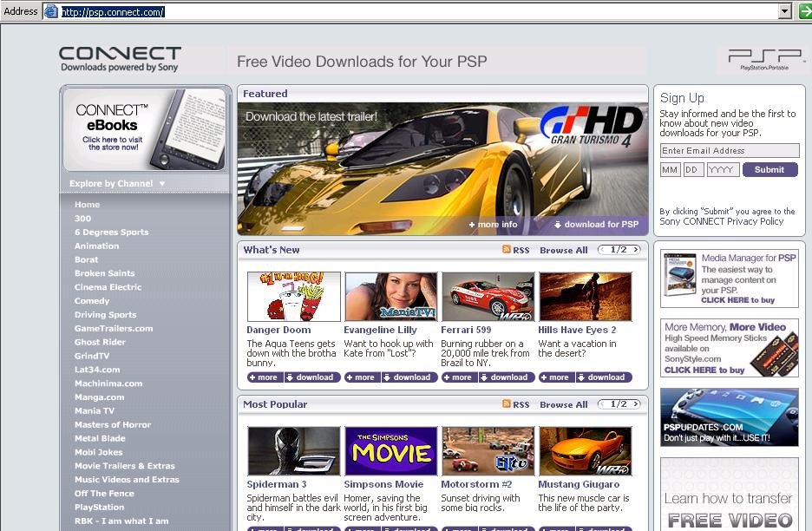This screenshot has height=531, width=812.
Task: Go to next page in What's New
Action: pos(635,250)
